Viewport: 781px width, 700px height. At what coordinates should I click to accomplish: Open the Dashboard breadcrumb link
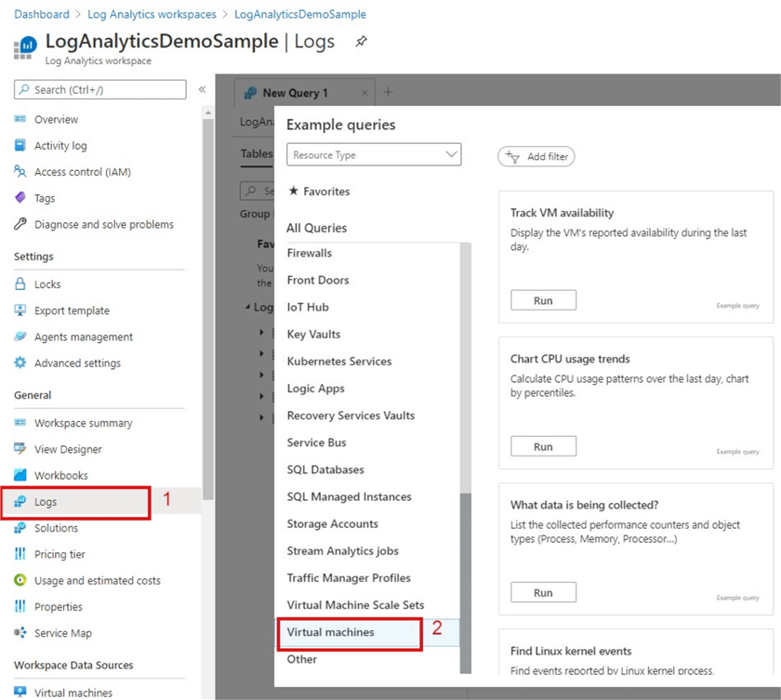click(x=42, y=14)
